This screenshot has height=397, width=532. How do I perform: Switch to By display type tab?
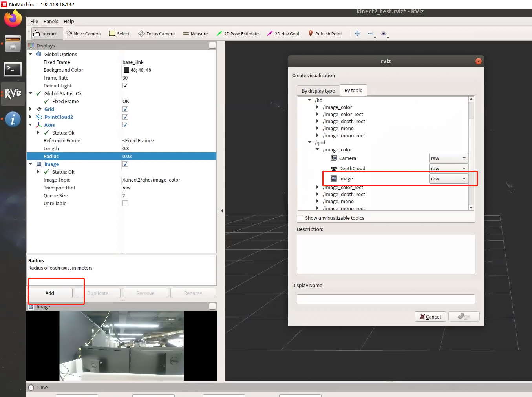pyautogui.click(x=318, y=91)
